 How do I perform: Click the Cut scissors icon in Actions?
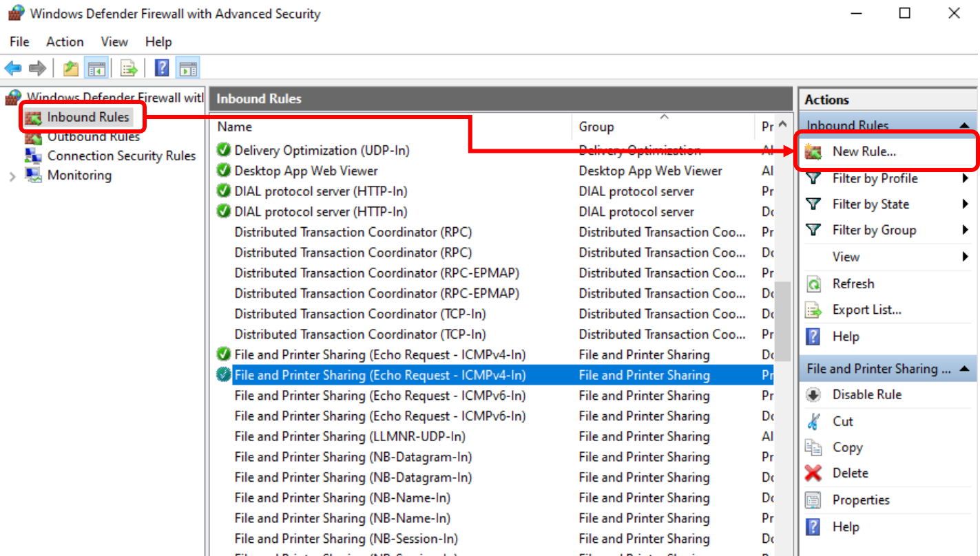(x=813, y=421)
